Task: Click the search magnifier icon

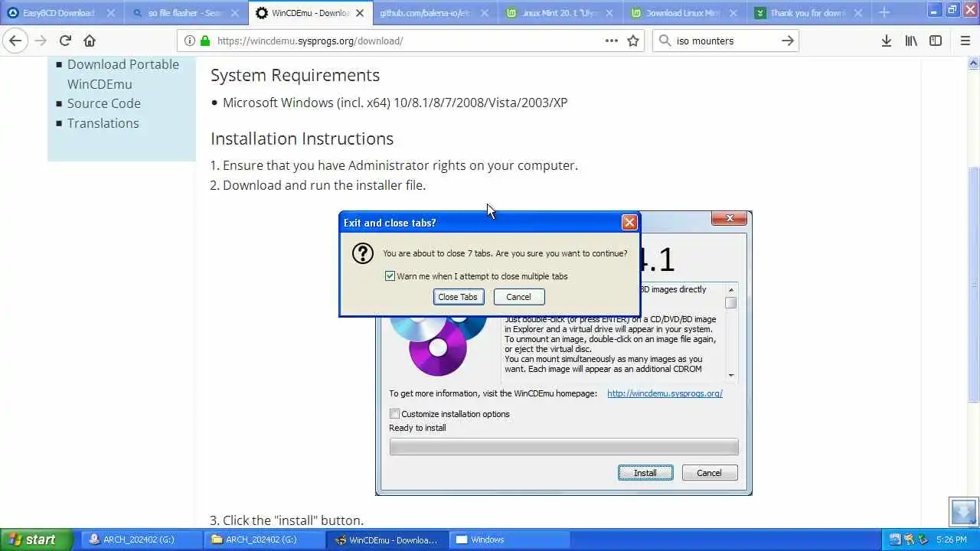Action: 665,41
